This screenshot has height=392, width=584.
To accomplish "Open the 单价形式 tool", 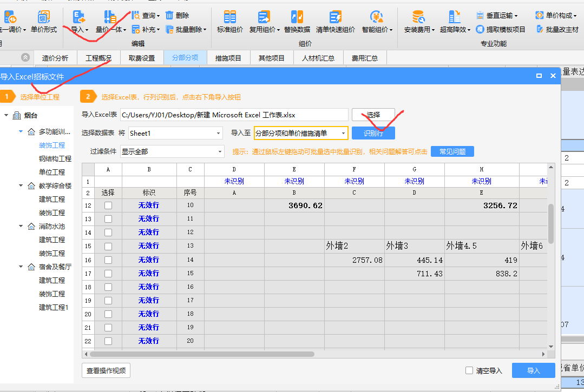I will (44, 22).
